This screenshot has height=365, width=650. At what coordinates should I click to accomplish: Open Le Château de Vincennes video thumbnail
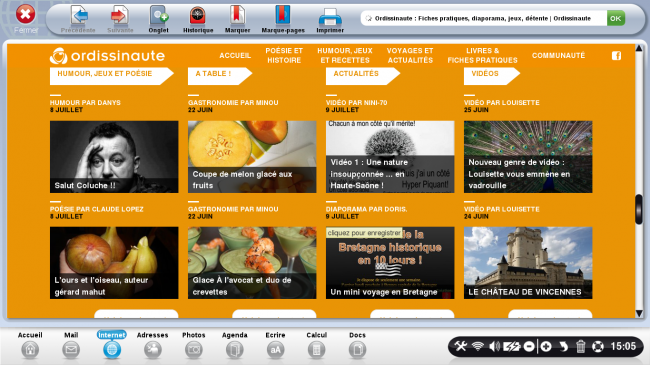tap(528, 263)
